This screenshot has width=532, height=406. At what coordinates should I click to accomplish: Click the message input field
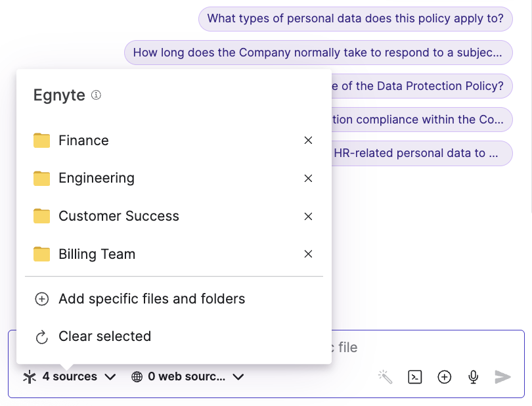[x=427, y=348]
